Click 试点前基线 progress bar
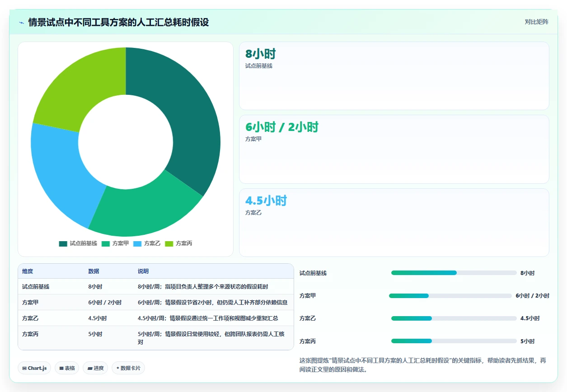This screenshot has height=392, width=567. (454, 273)
